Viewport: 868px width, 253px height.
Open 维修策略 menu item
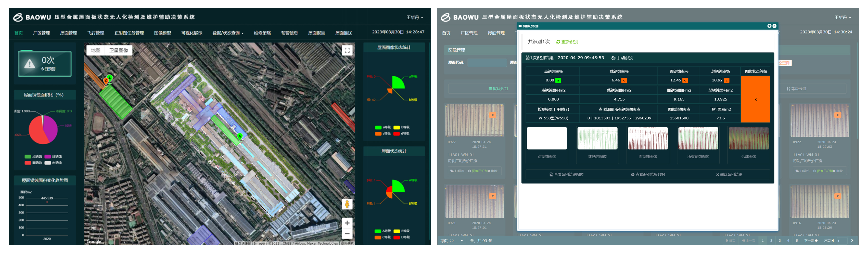coord(262,33)
